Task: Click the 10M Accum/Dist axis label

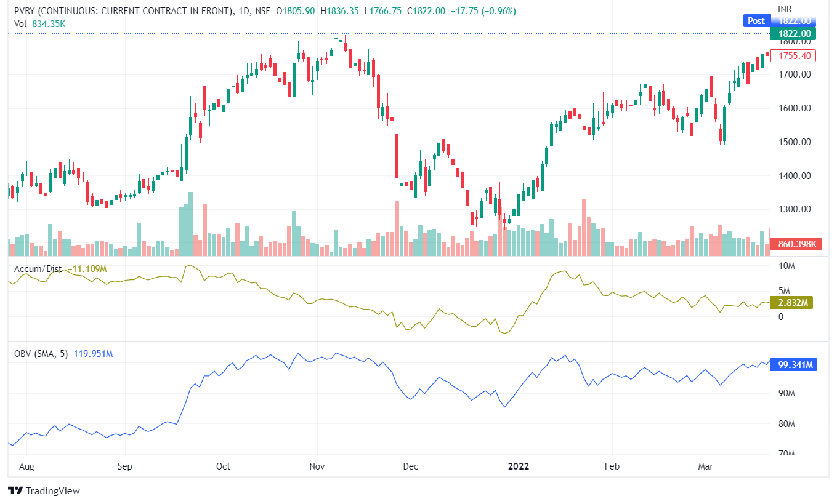Action: point(785,266)
